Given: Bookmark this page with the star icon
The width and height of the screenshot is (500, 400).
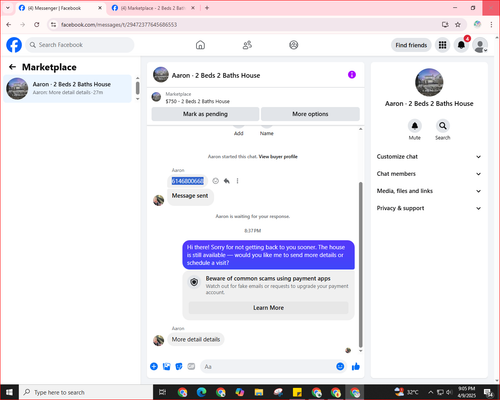Looking at the screenshot, I should pyautogui.click(x=458, y=25).
